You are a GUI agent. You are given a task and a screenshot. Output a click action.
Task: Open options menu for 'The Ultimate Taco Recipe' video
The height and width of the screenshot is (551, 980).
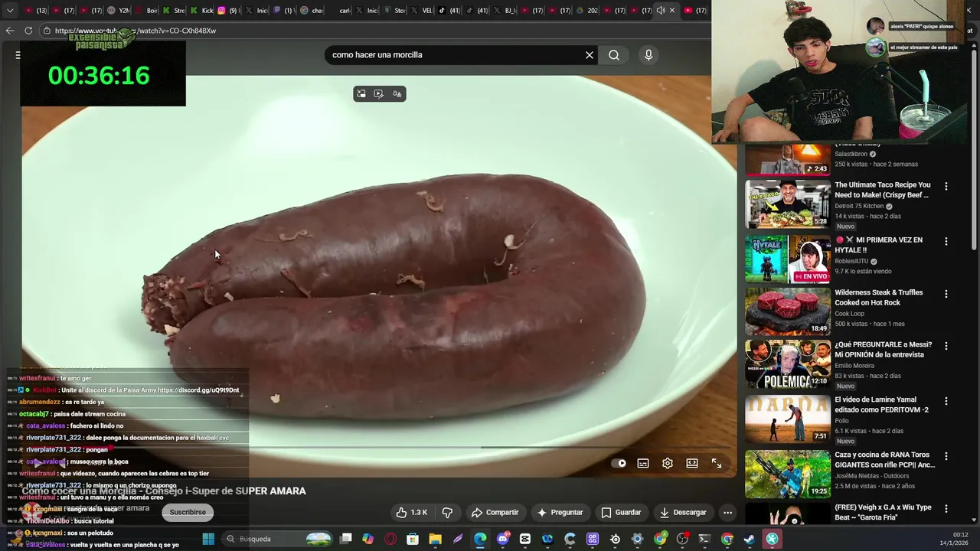(x=946, y=186)
